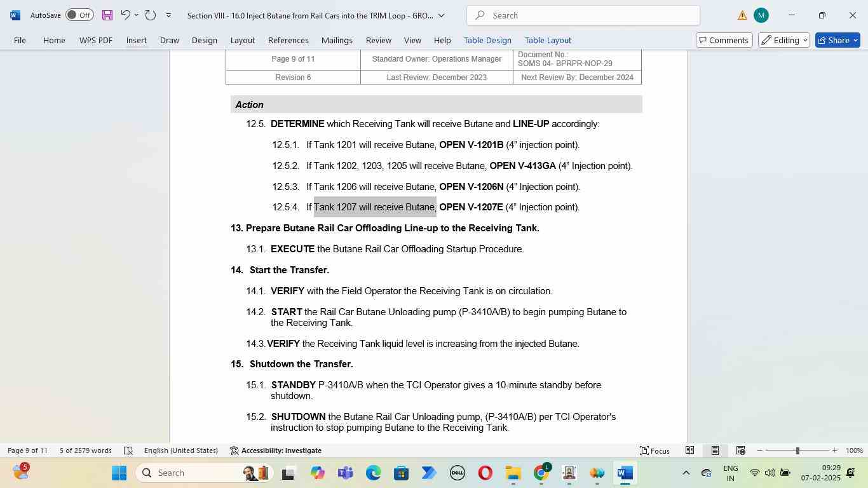Viewport: 868px width, 488px height.
Task: Click the word count '5 of 2579 words'
Action: [86, 451]
